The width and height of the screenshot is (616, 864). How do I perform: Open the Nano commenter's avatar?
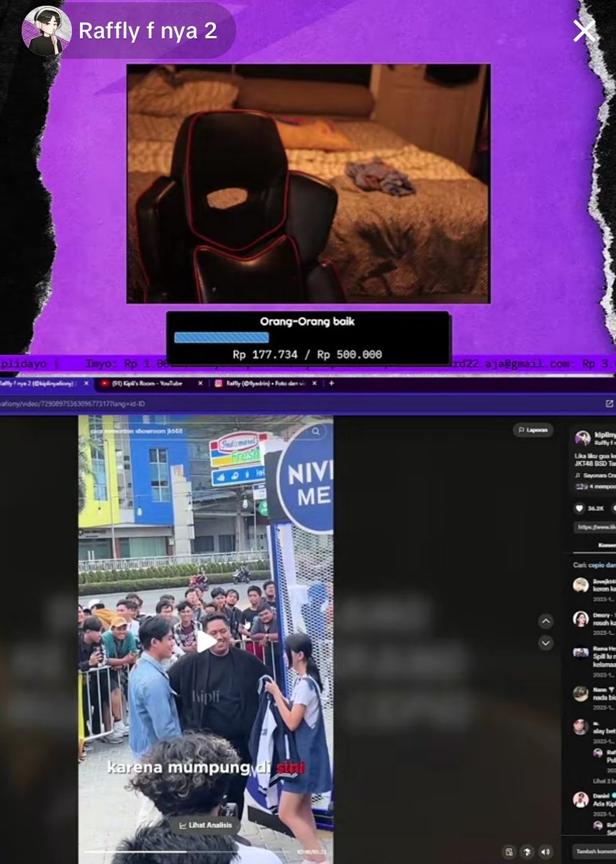(581, 693)
